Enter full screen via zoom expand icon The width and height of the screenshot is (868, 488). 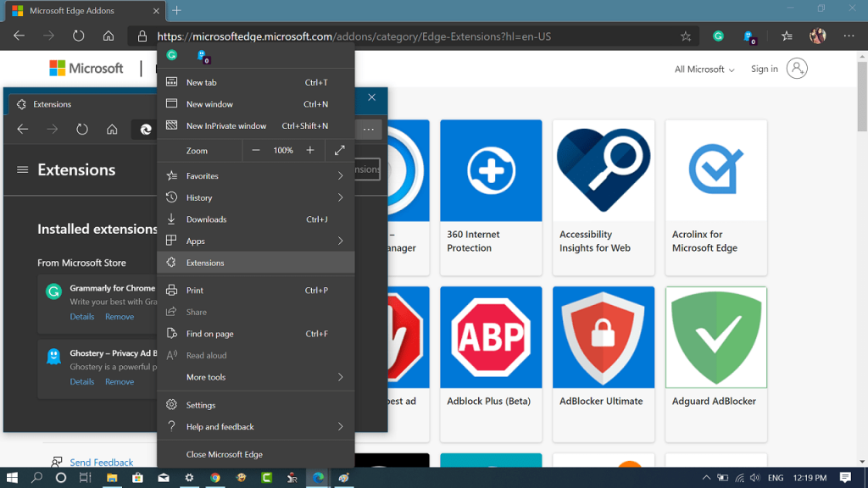coord(340,151)
